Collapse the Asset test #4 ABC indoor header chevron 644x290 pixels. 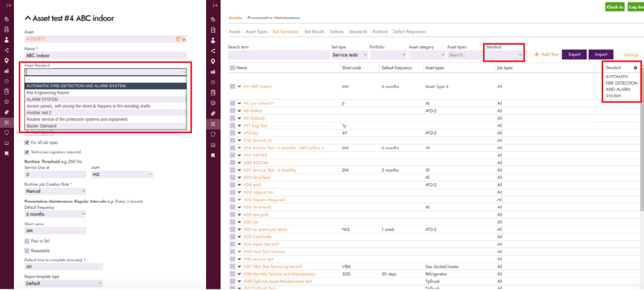pyautogui.click(x=28, y=18)
